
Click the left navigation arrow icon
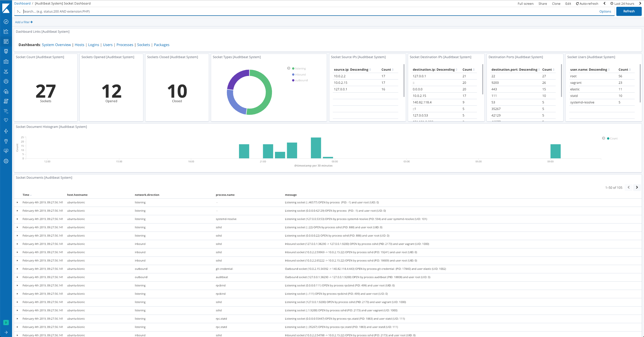pyautogui.click(x=605, y=4)
